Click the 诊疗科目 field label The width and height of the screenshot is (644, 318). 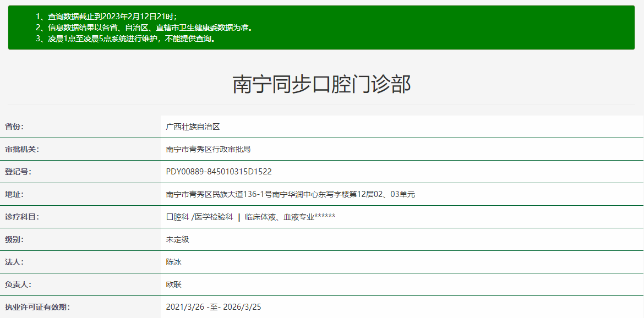click(x=22, y=217)
